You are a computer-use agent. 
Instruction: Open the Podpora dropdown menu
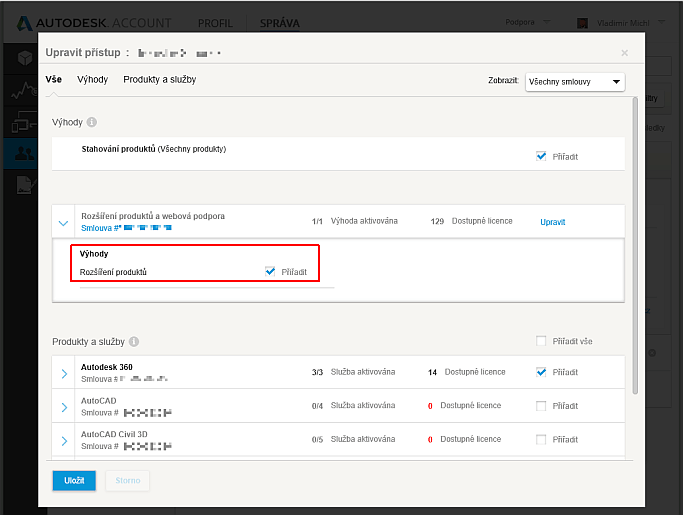(x=527, y=22)
